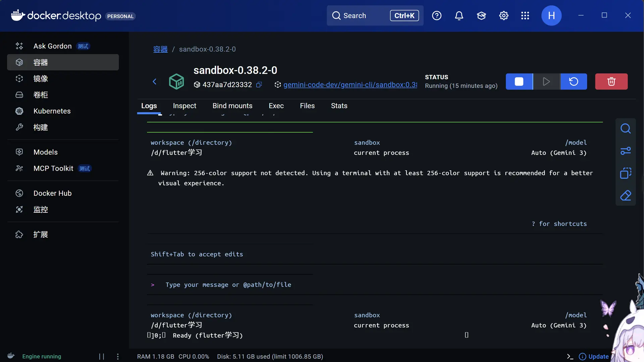Open gemini-cli sandbox image link
The image size is (644, 362).
tap(350, 85)
